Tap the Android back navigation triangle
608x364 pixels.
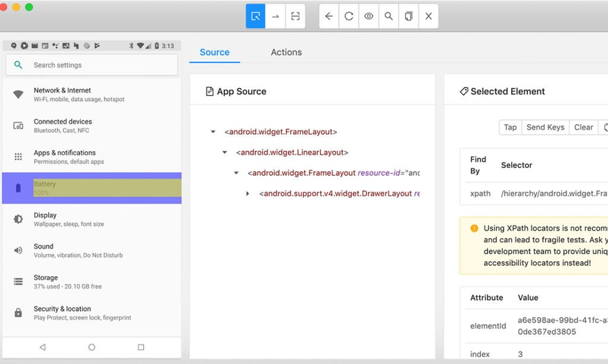point(43,347)
